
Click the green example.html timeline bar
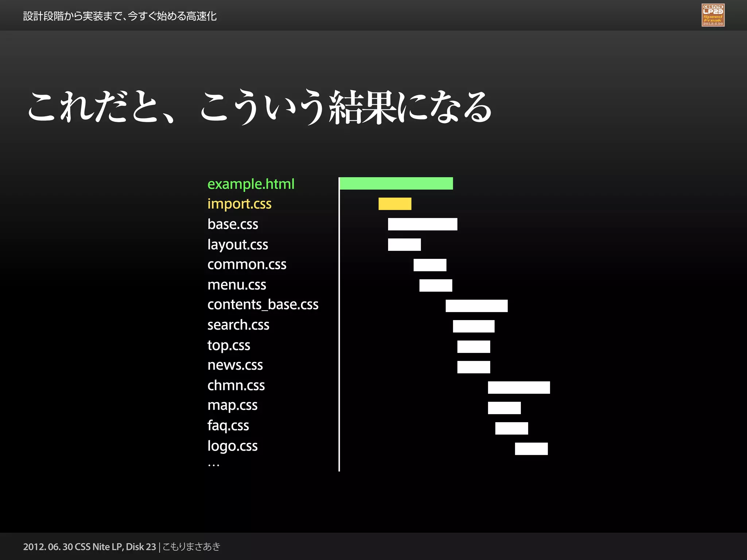(396, 183)
